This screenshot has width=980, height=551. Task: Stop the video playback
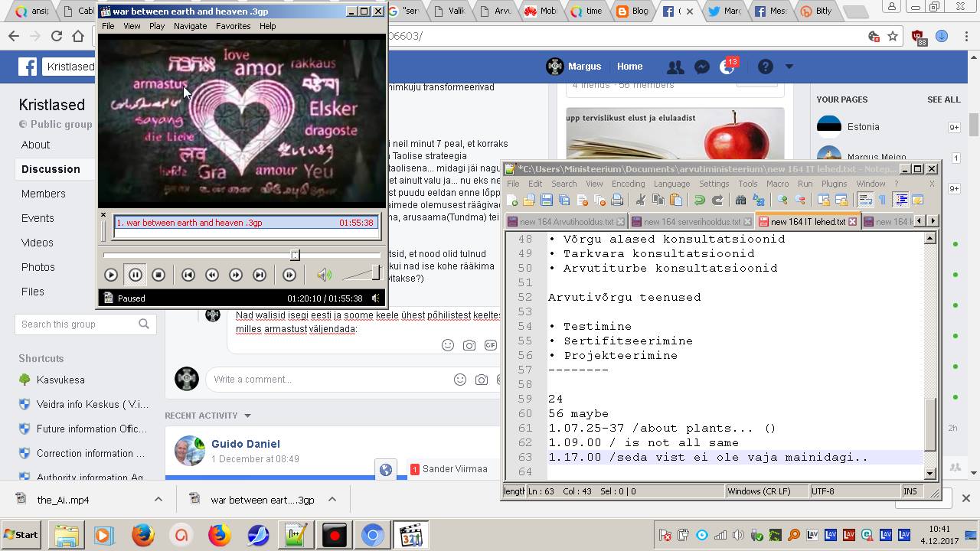158,275
